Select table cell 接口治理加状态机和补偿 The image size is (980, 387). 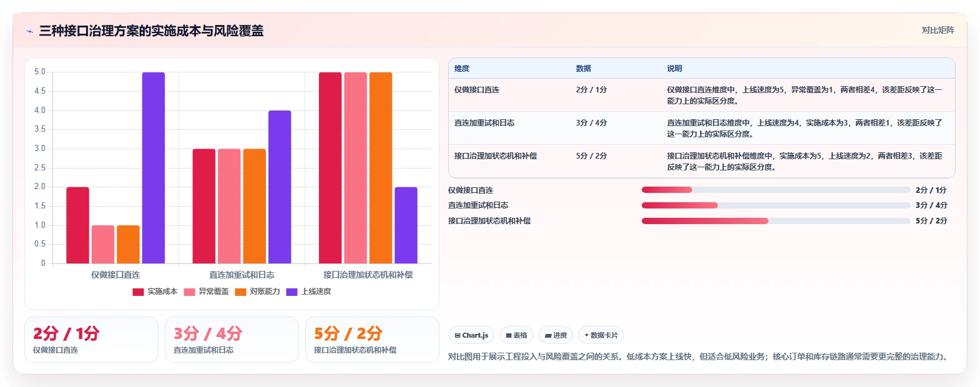(x=496, y=156)
